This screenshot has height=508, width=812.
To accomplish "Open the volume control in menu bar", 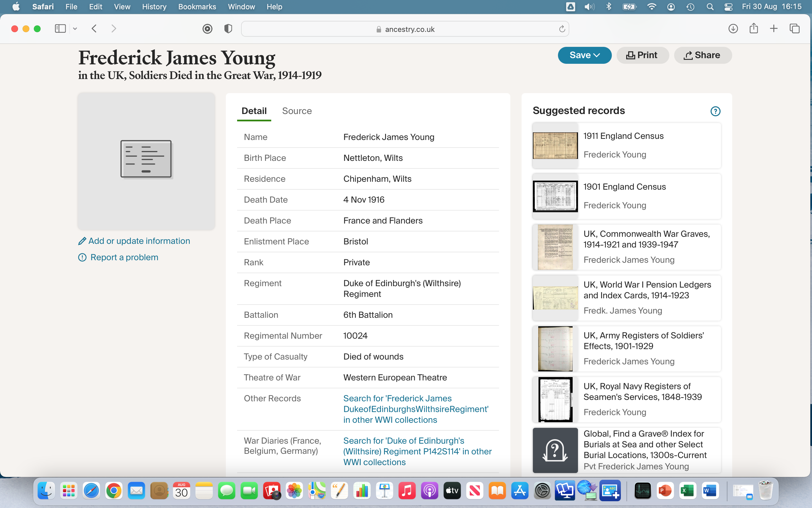I will tap(590, 7).
